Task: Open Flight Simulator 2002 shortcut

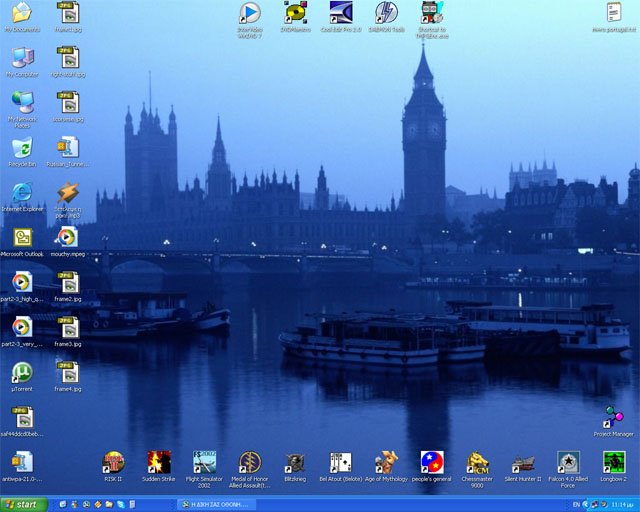Action: tap(204, 462)
